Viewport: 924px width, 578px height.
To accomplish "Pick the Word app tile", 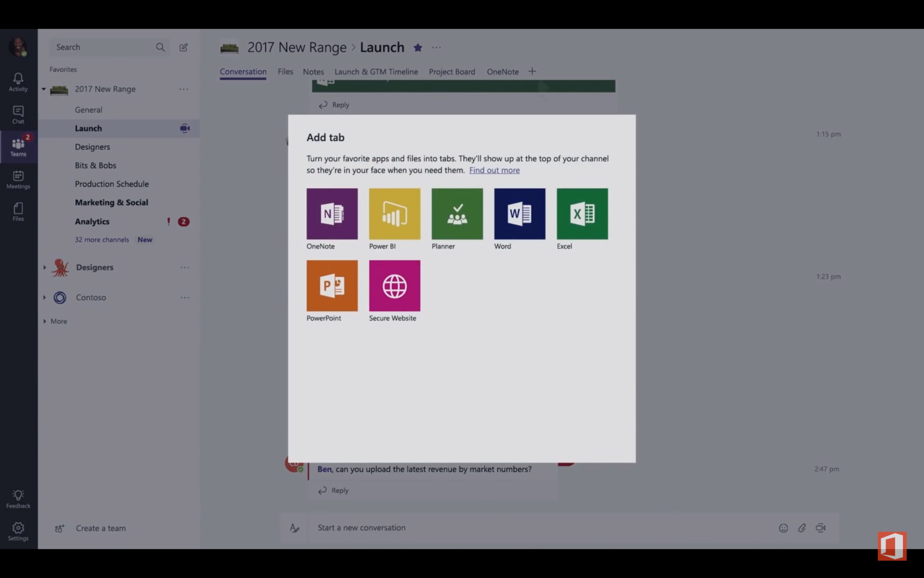I will click(519, 214).
